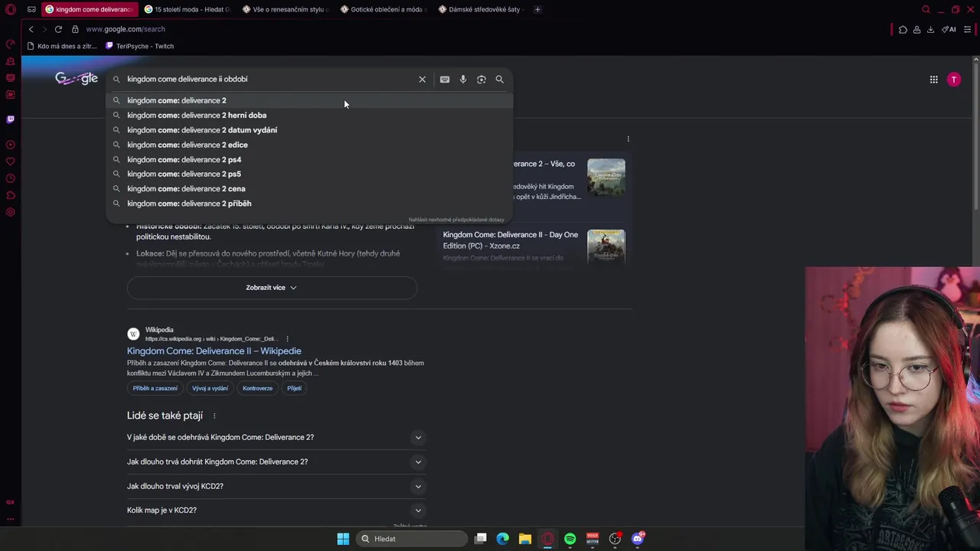Choose suggestion 'kingdom come: deliverance 2 herní doba'
Screen dimensions: 980x551
(x=309, y=116)
